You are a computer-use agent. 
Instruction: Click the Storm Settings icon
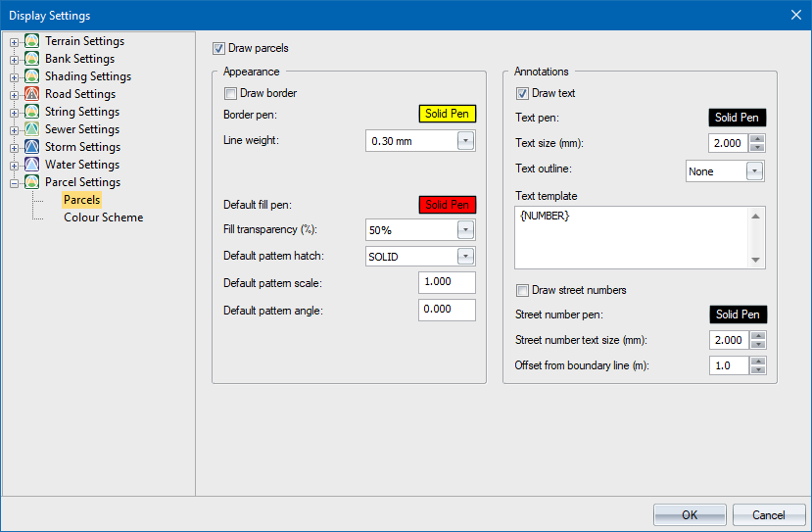coord(31,147)
